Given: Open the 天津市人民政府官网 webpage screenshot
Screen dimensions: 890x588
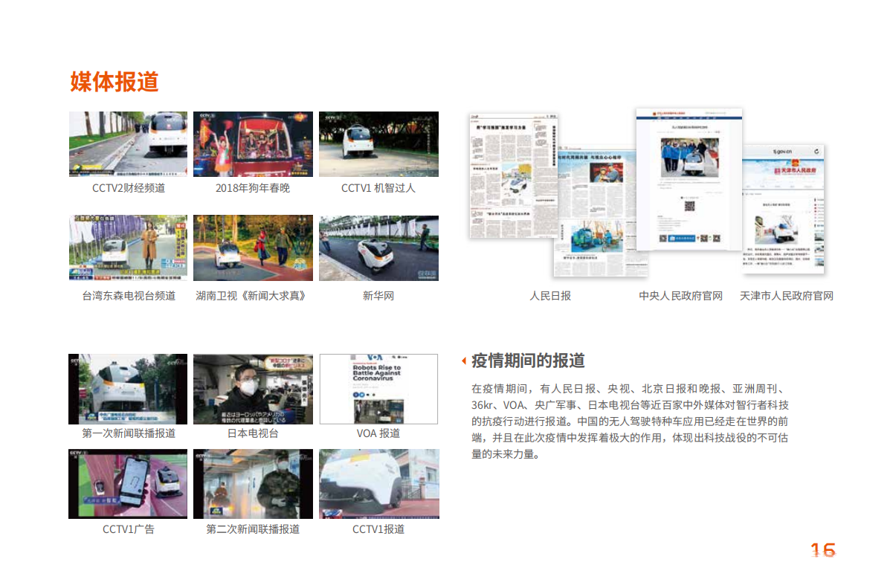Looking at the screenshot, I should (x=784, y=209).
